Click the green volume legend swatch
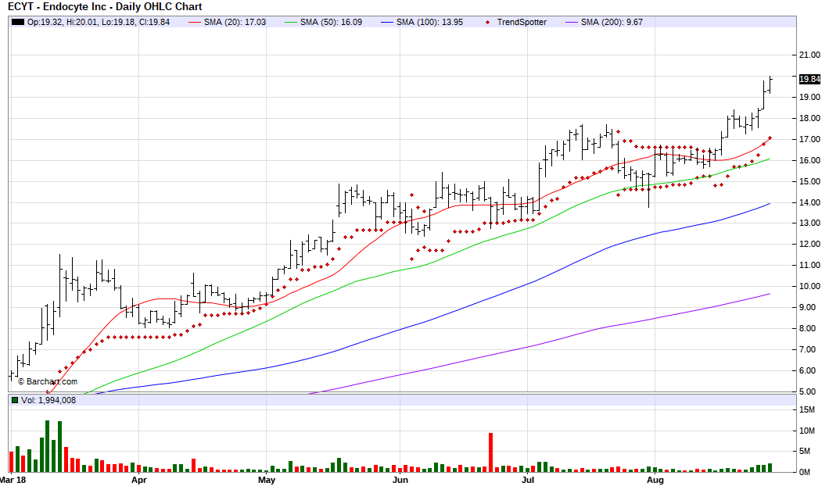The image size is (829, 504). pyautogui.click(x=15, y=400)
